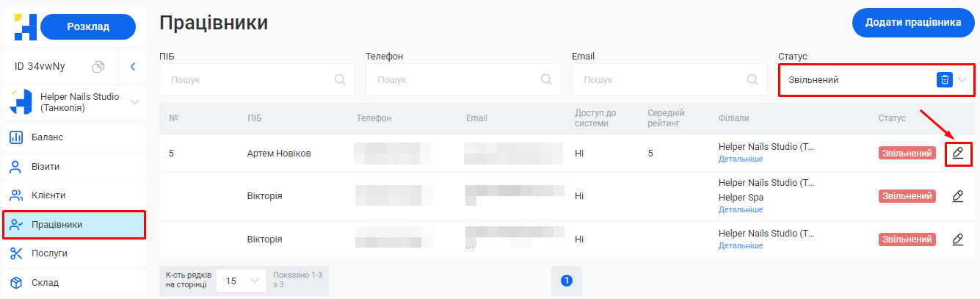
Task: Click the search icon in the Телефон field
Action: click(545, 79)
